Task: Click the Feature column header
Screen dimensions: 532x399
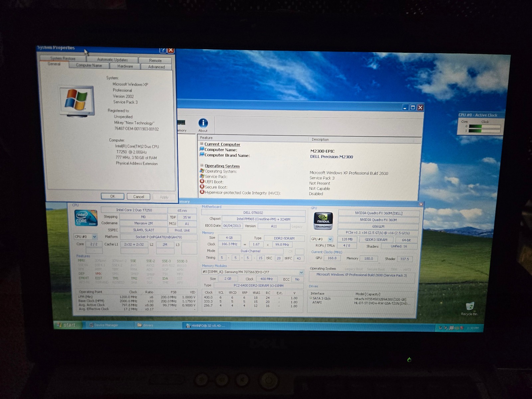Action: [x=253, y=138]
